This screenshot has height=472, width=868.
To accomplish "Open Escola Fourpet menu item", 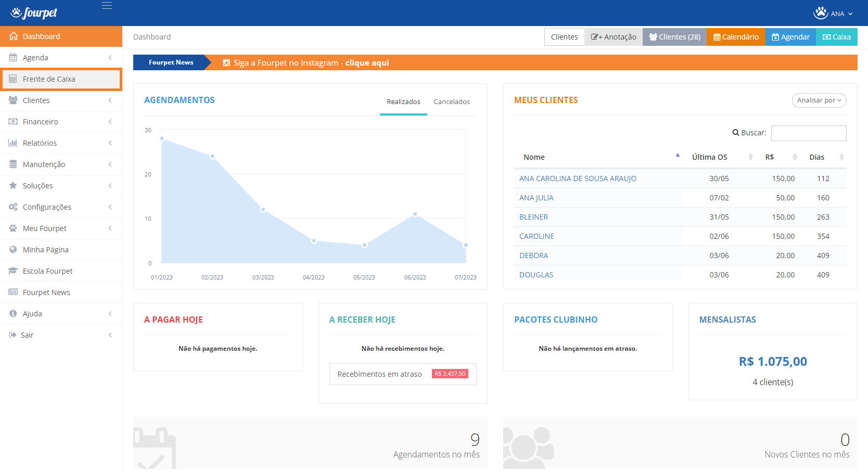I will [x=61, y=271].
